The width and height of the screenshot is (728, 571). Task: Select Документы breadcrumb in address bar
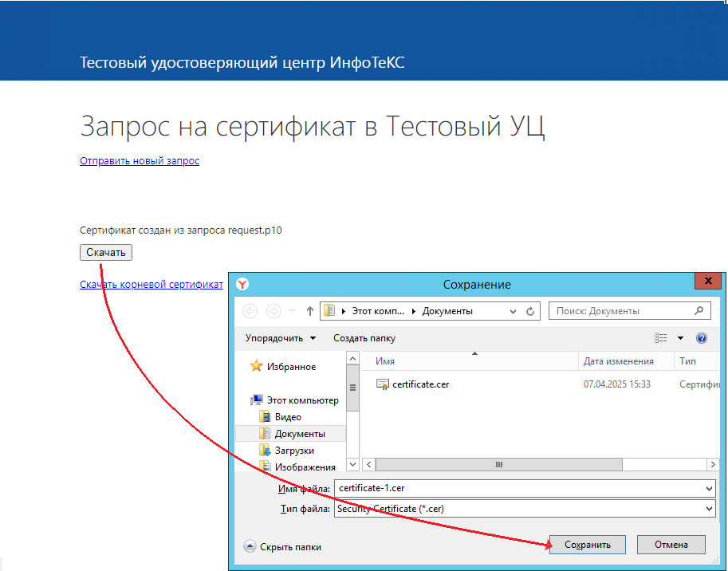(x=447, y=311)
